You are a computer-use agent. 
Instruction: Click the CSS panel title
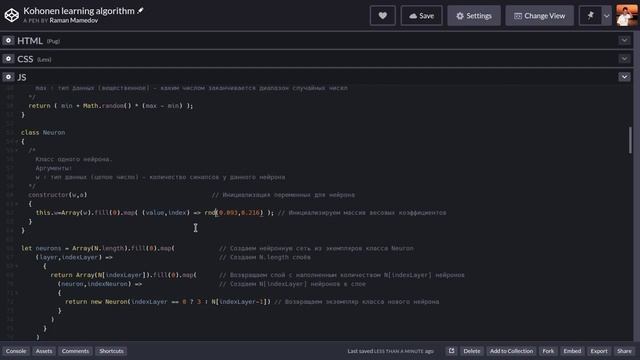point(25,59)
